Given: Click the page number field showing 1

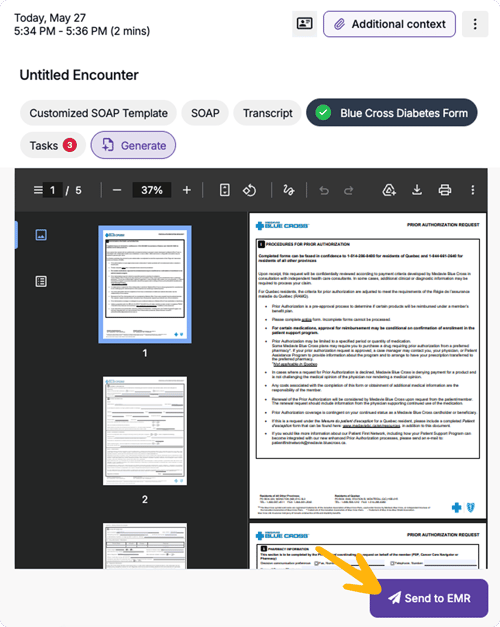Looking at the screenshot, I should coord(53,190).
